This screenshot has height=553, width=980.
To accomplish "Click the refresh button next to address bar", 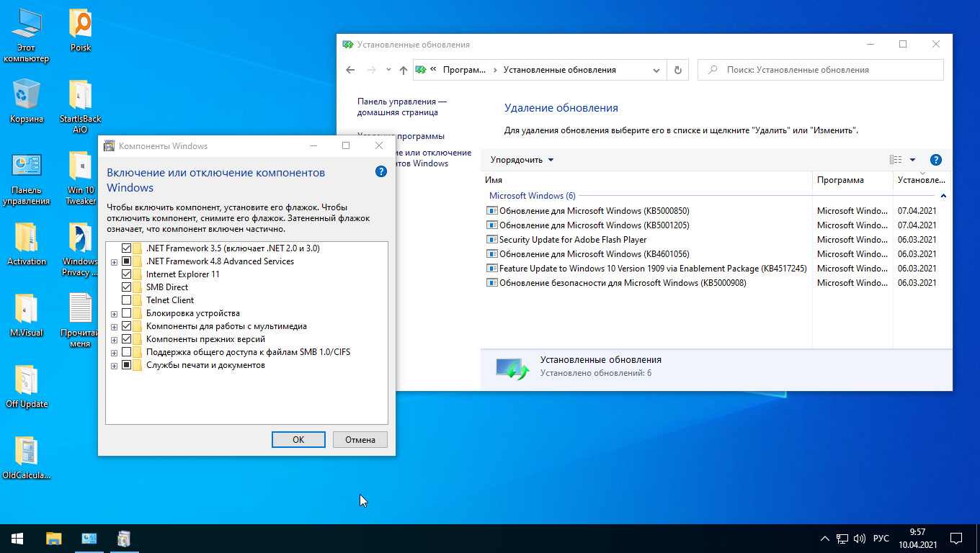I will [677, 70].
